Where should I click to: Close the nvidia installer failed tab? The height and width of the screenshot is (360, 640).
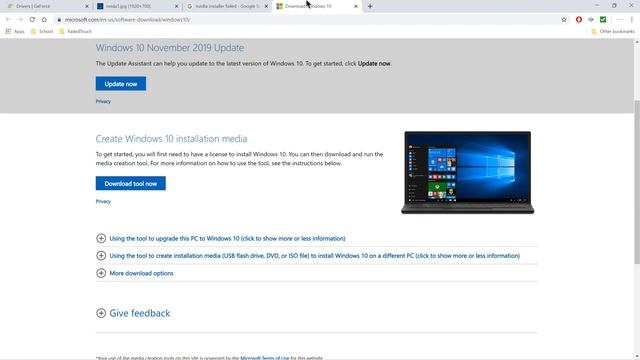(266, 7)
